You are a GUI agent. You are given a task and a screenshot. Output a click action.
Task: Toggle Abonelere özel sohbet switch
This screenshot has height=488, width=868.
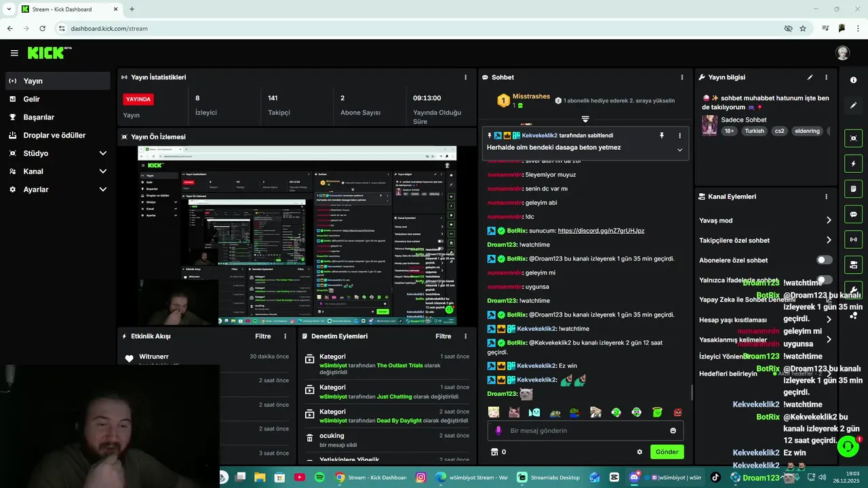tap(824, 260)
